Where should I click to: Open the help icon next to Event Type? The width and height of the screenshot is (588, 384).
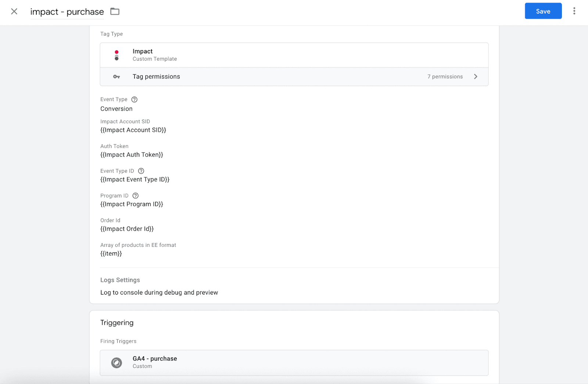[134, 99]
